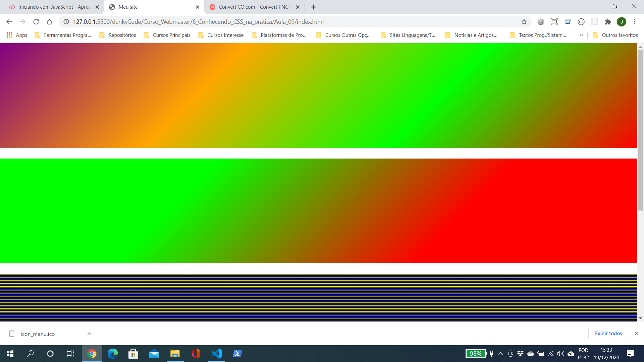
Task: Open the Cursos Principais bookmark folder
Action: (167, 35)
